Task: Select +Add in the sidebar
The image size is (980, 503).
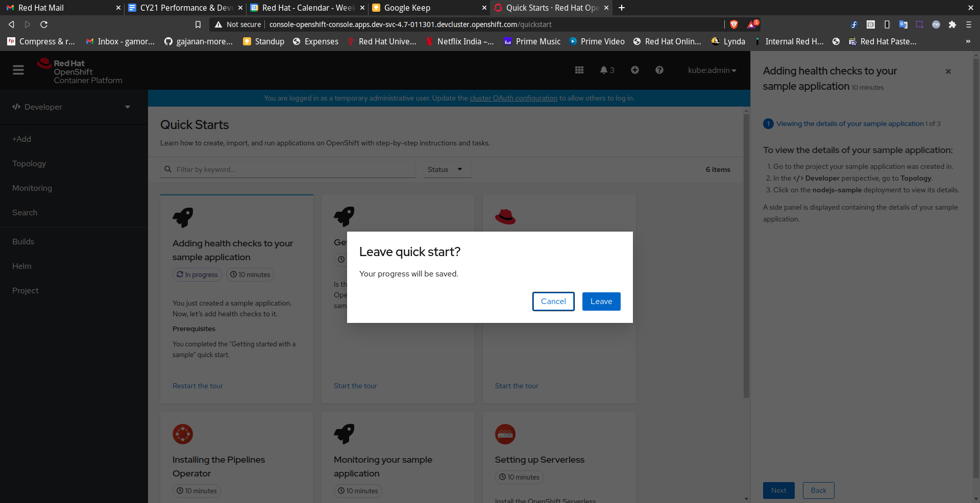Action: tap(22, 139)
